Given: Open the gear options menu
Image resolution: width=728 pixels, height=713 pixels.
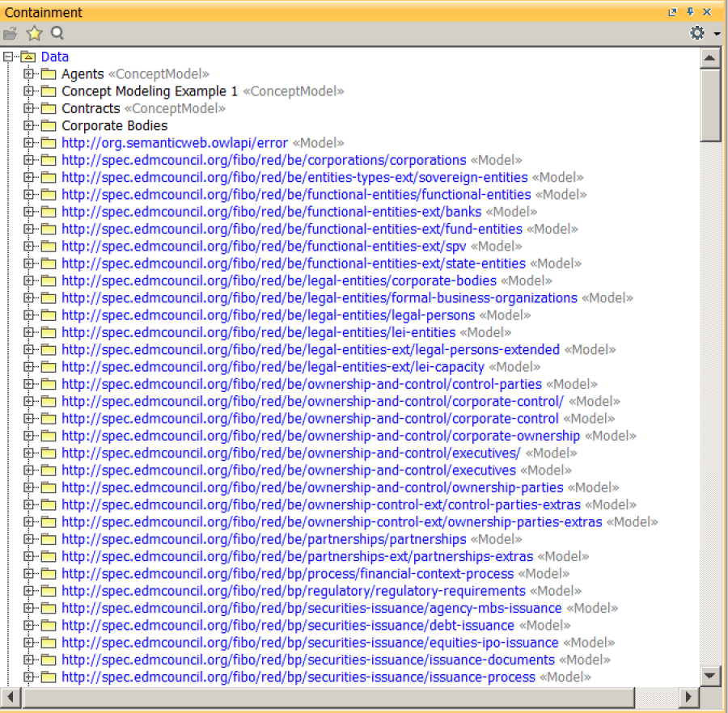Looking at the screenshot, I should coord(697,33).
